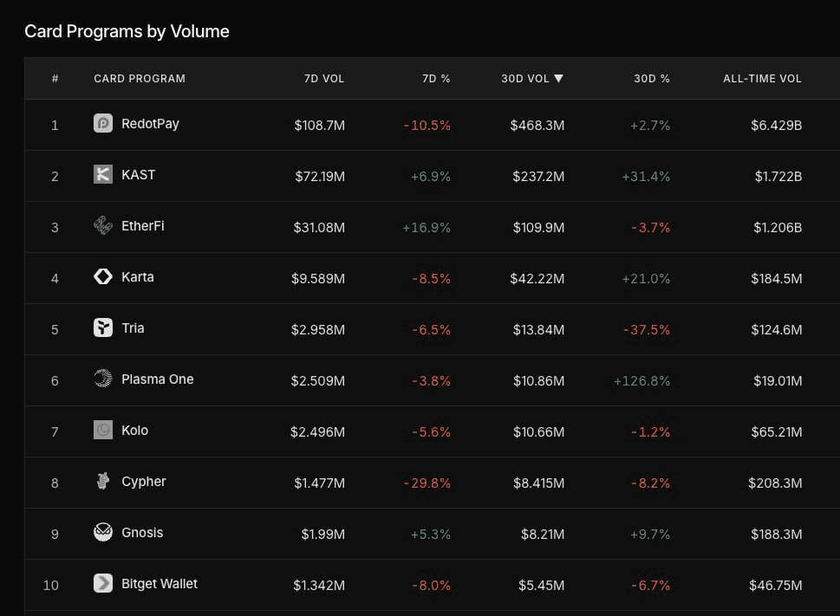
Task: Click the KAST logo icon
Action: (x=103, y=174)
